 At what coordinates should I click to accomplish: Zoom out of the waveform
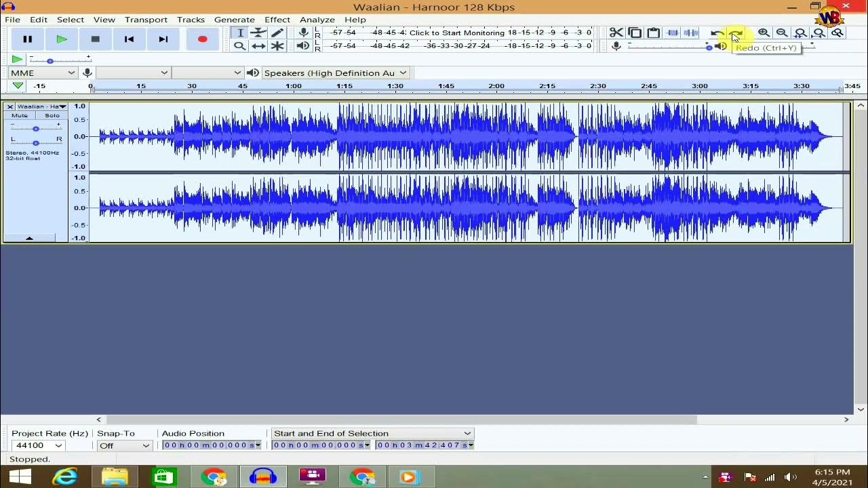click(x=782, y=33)
